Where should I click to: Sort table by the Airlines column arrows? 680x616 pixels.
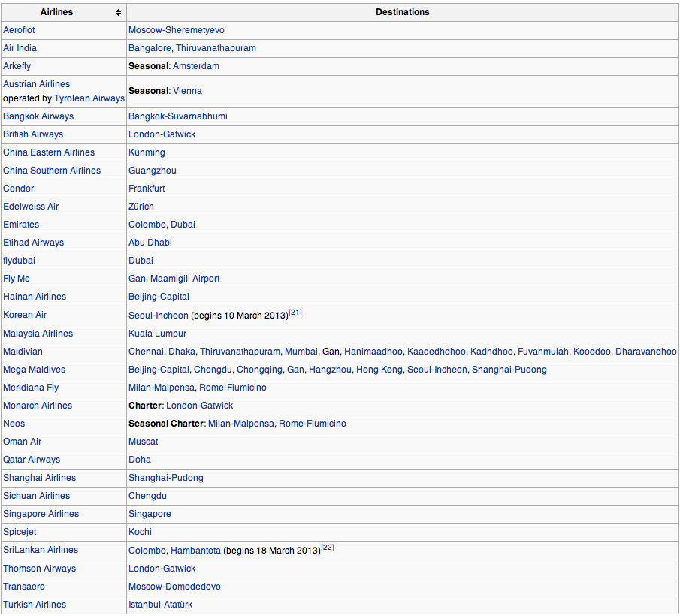[x=118, y=12]
